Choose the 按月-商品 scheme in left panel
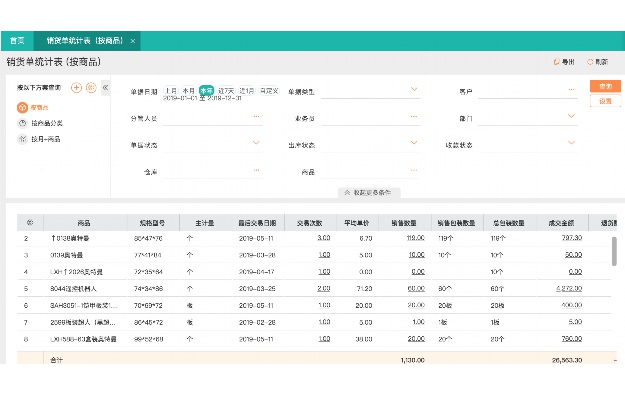The image size is (625, 395). [46, 139]
